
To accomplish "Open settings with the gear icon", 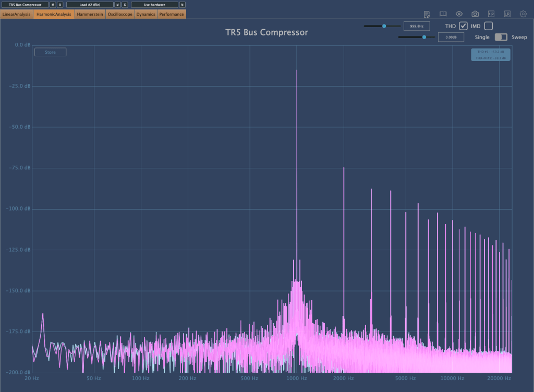I will click(523, 14).
